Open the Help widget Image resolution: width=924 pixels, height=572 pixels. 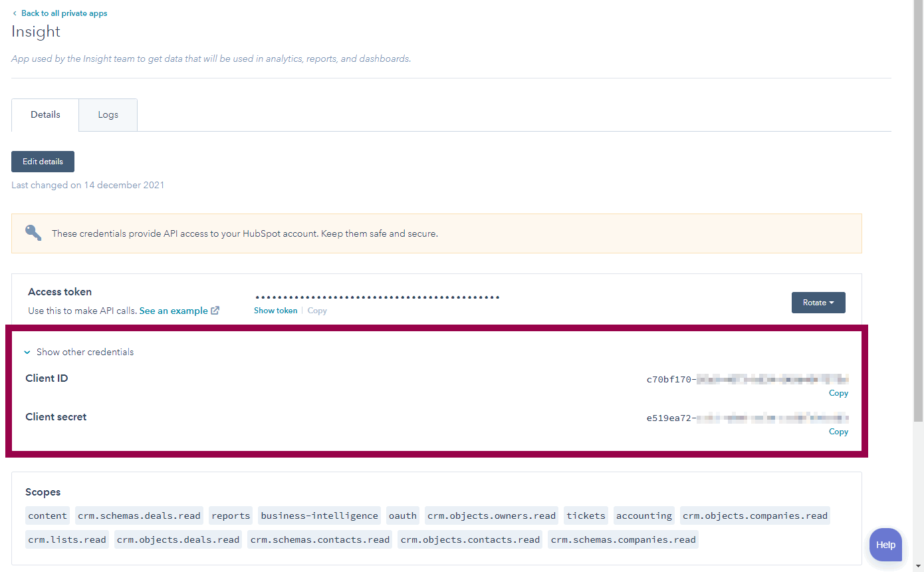(x=885, y=545)
